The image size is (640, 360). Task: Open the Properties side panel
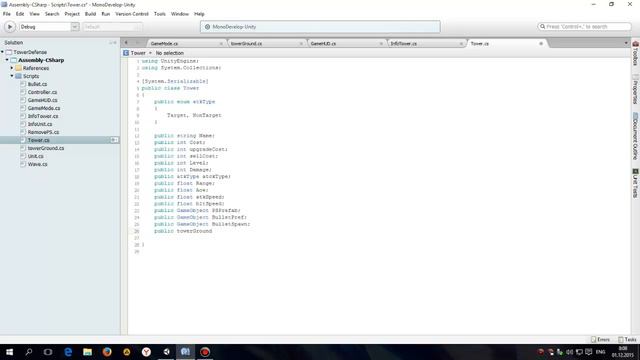(x=636, y=89)
